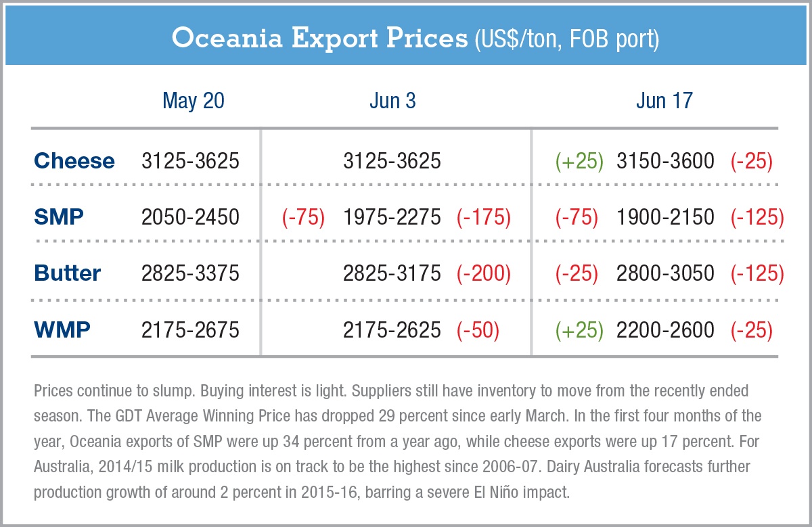Select the May 20 column header

193,101
